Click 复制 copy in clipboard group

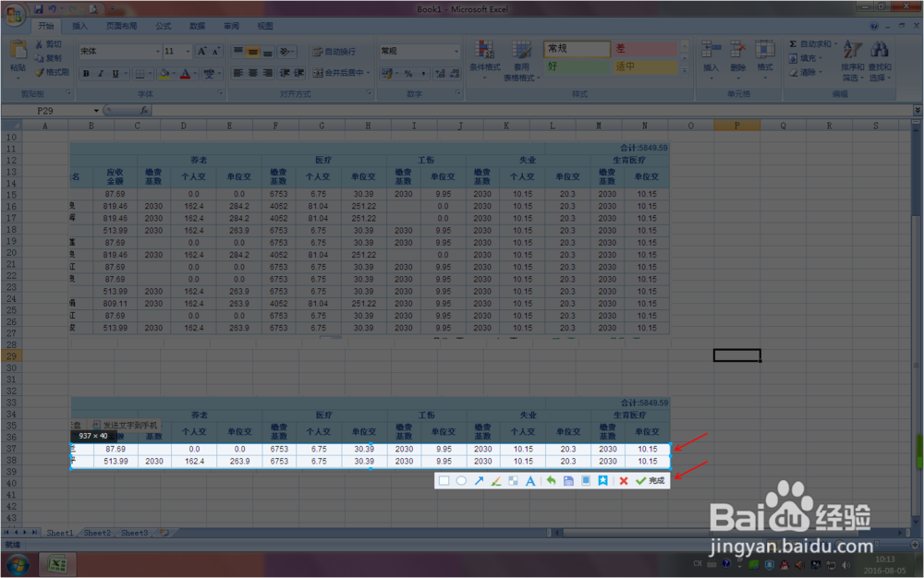(48, 58)
